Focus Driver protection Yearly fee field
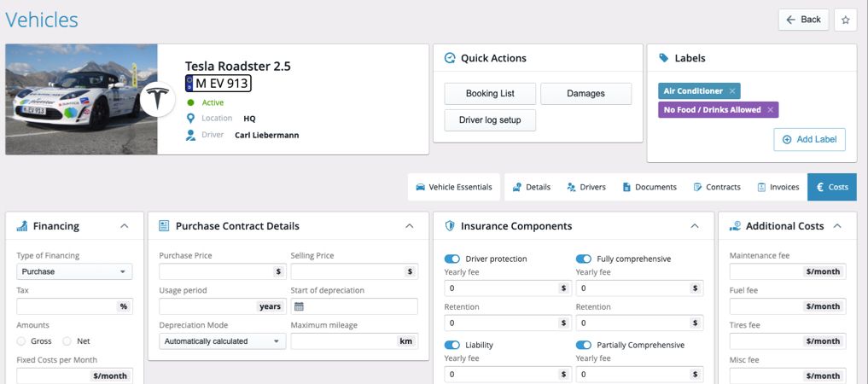The height and width of the screenshot is (384, 868). click(x=508, y=288)
